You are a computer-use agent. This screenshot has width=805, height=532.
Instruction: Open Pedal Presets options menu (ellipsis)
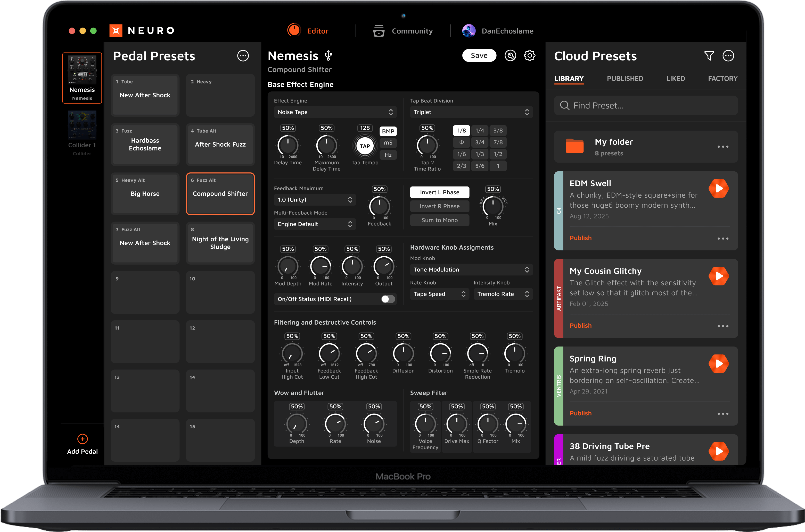tap(243, 56)
